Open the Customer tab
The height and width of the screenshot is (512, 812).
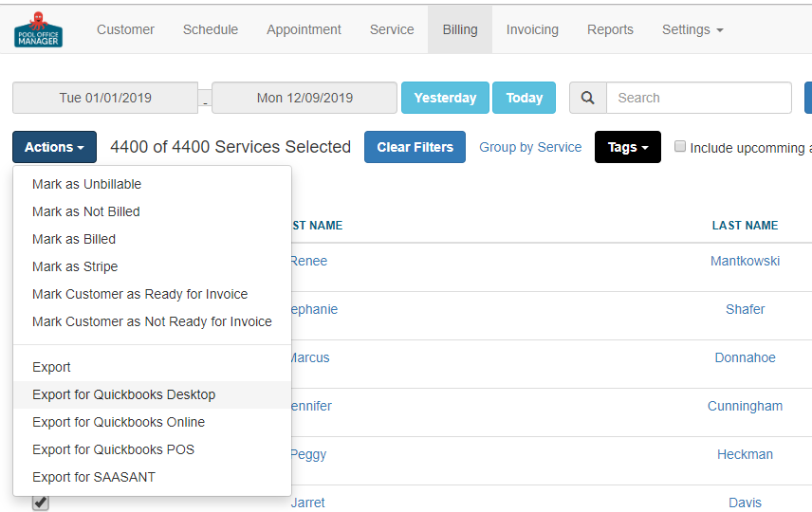125,29
